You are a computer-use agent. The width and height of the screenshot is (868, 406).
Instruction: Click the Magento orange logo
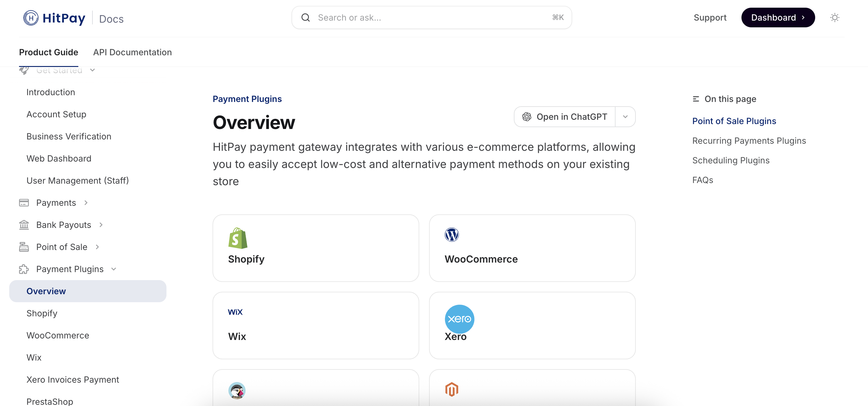pos(452,389)
